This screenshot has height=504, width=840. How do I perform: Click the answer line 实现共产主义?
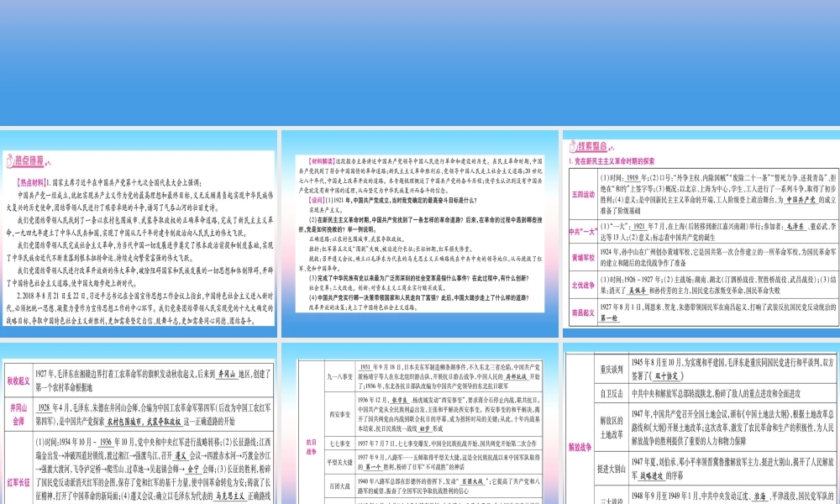click(326, 210)
